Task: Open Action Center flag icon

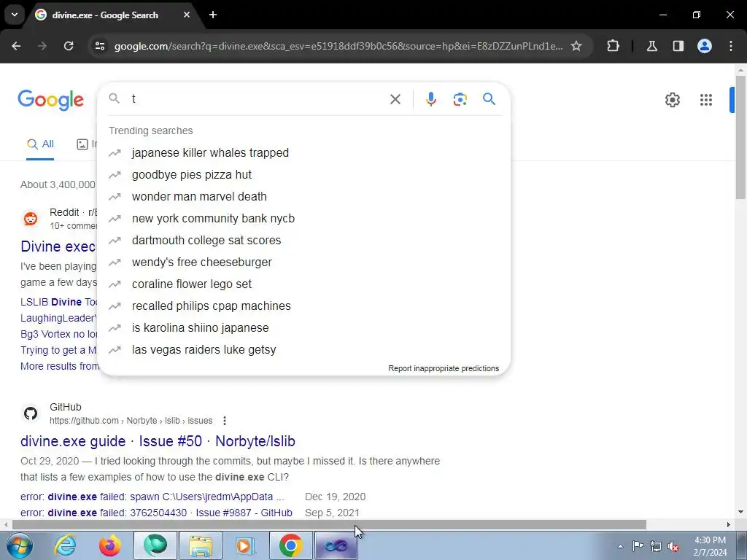Action: click(638, 546)
